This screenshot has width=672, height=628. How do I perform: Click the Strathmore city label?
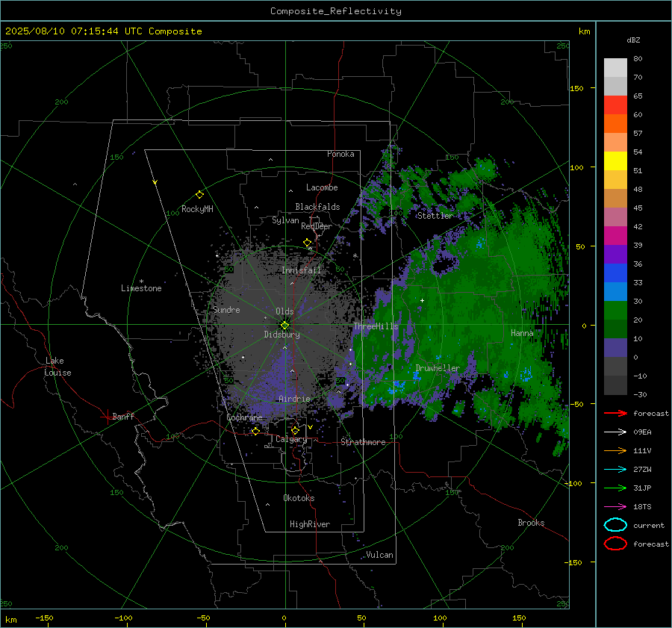(x=363, y=442)
